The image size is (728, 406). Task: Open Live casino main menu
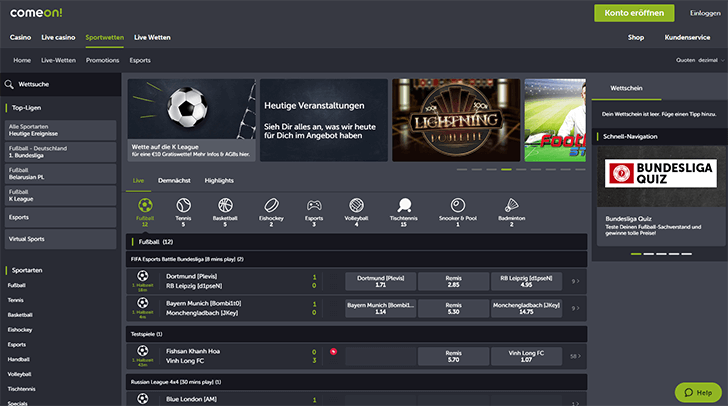58,37
